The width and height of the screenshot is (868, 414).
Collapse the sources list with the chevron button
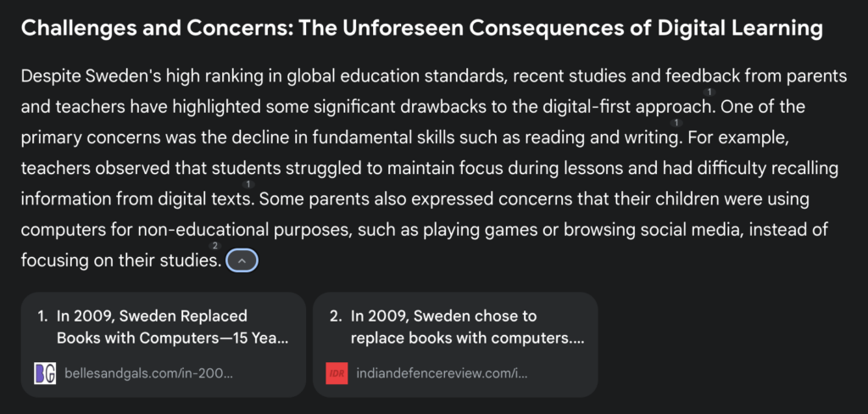(x=242, y=260)
